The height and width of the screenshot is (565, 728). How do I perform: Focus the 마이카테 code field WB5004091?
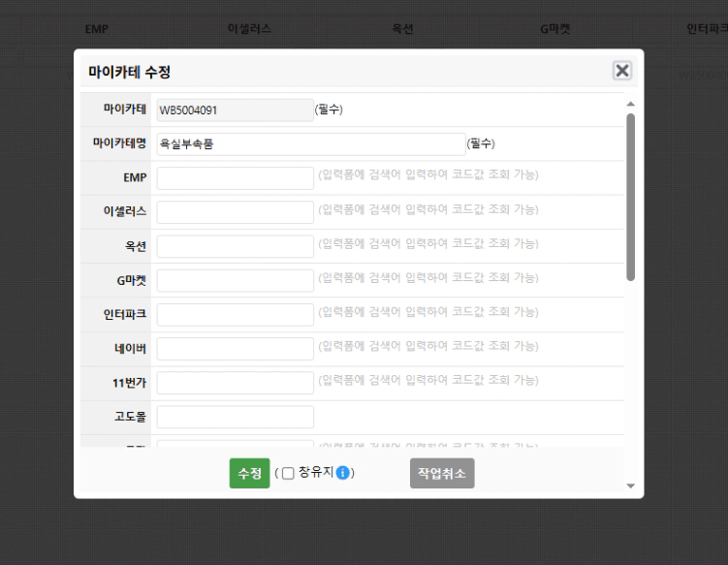pos(235,110)
